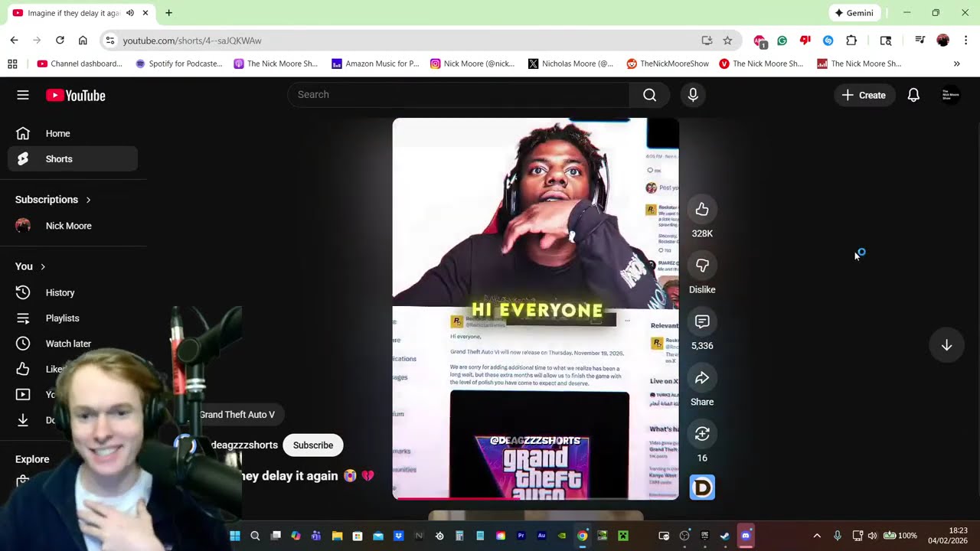The width and height of the screenshot is (980, 551).
Task: Open the Grand Theft Auto V game tag
Action: click(x=237, y=415)
